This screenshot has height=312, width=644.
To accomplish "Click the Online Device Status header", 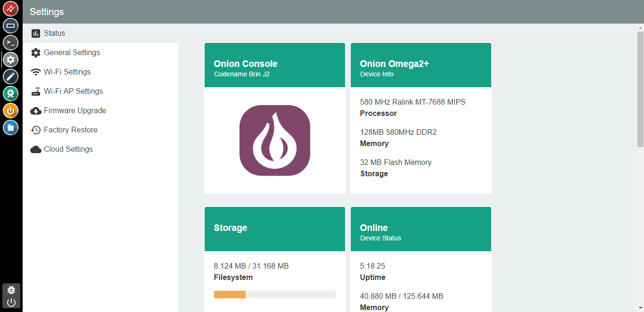I will pos(421,229).
